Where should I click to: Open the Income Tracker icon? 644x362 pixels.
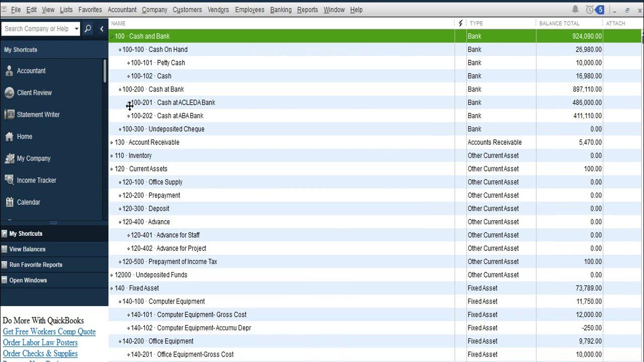pos(9,180)
